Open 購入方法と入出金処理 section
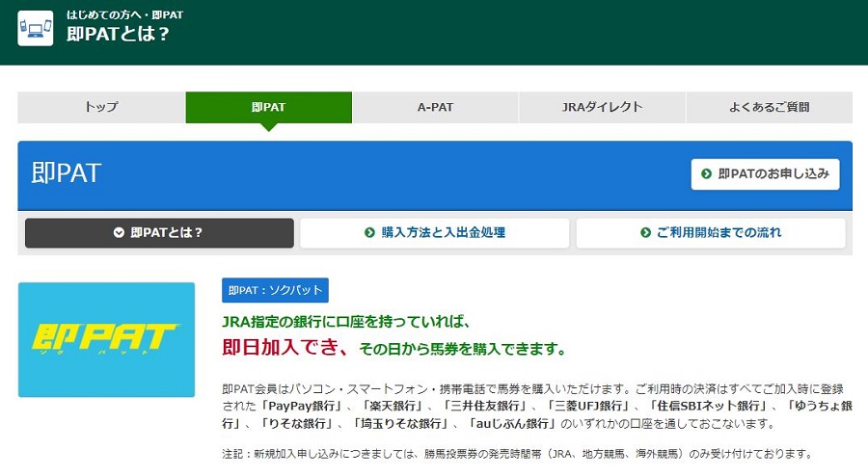Viewport: 868px width, 476px height. point(435,233)
